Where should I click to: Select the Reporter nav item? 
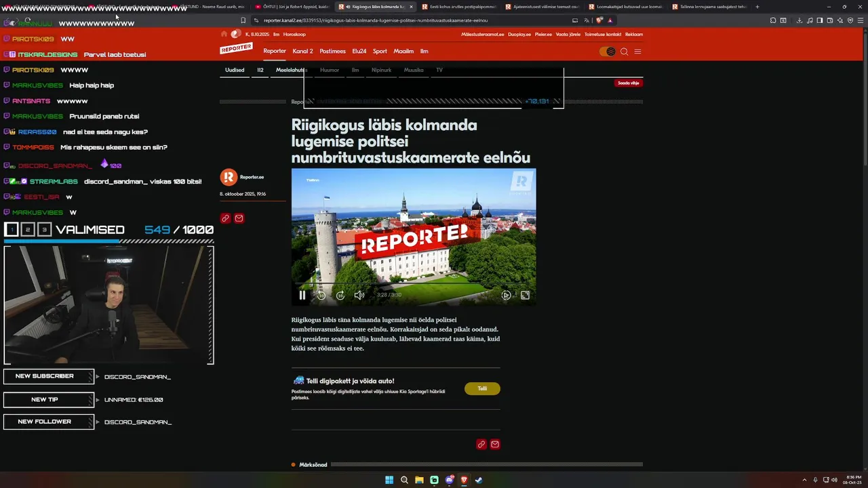tap(275, 52)
